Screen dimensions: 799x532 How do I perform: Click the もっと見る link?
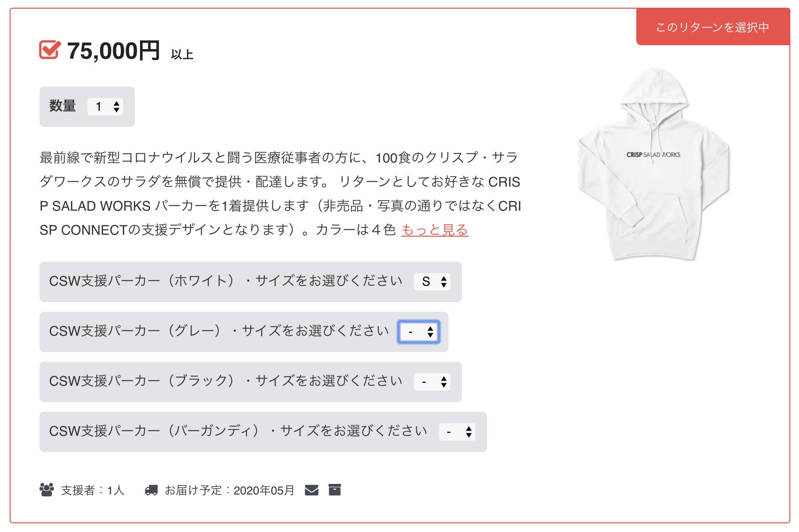coord(434,230)
